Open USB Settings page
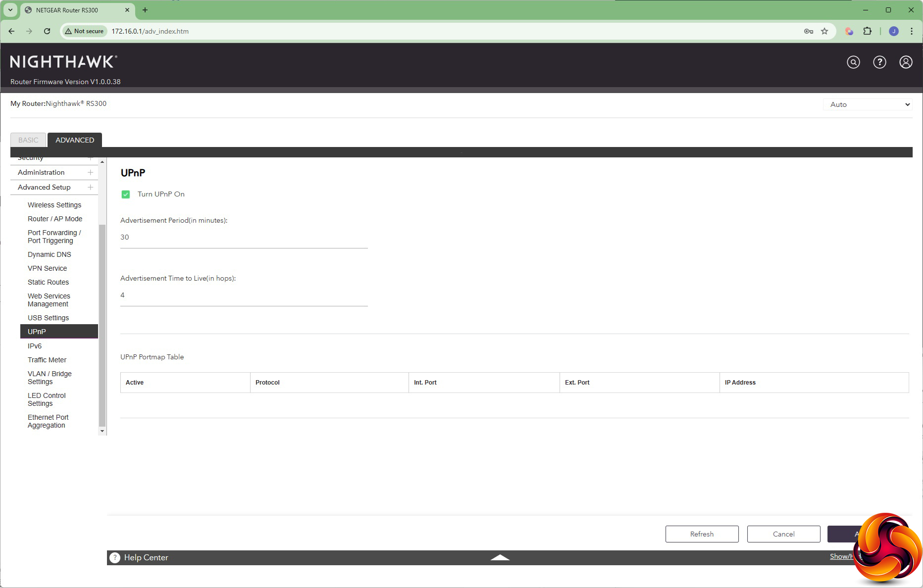Viewport: 923px width, 588px height. click(48, 318)
